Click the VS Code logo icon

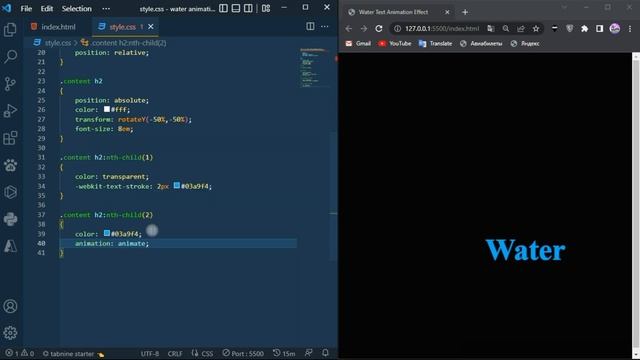(x=7, y=8)
